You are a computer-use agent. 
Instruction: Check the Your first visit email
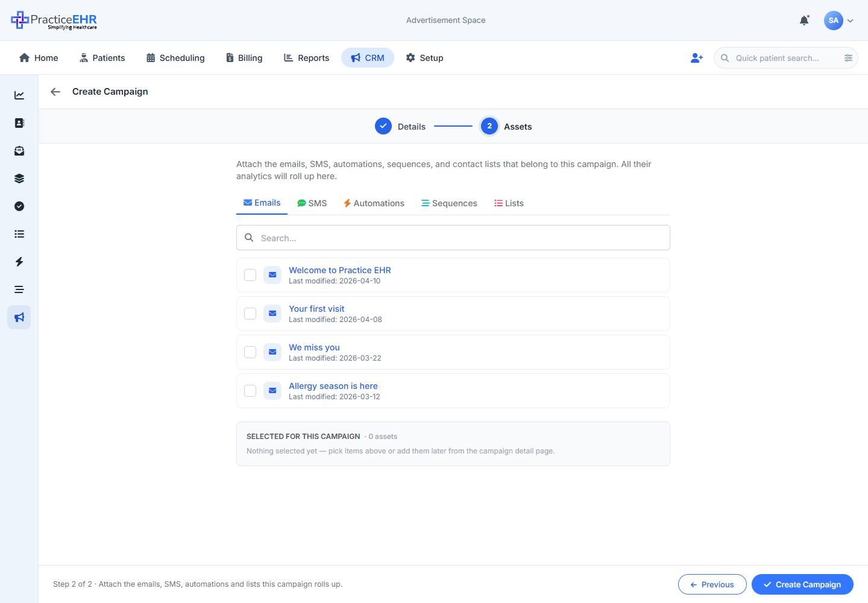[250, 314]
